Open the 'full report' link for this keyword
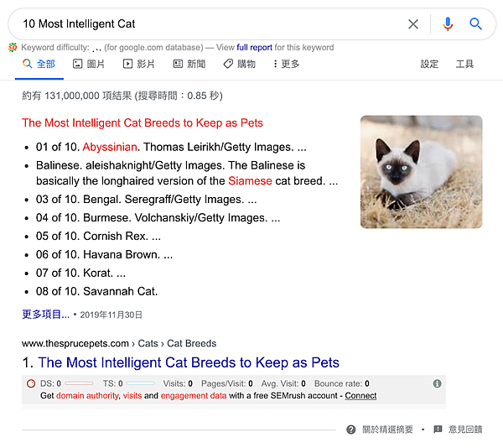503x448 pixels. pyautogui.click(x=254, y=48)
